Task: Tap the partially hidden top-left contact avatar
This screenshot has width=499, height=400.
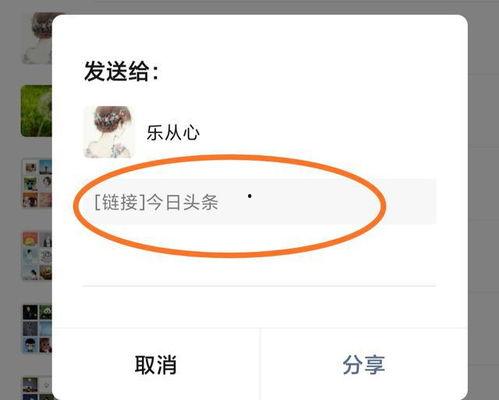Action: pos(37,38)
